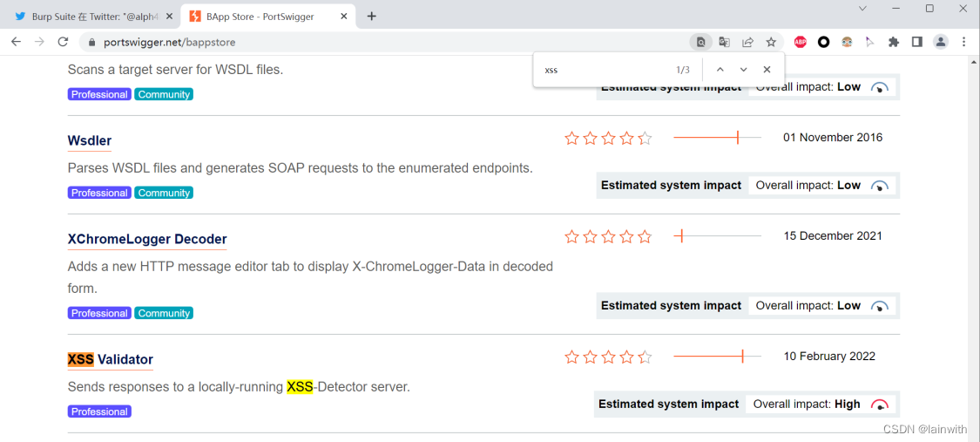Click Community badge under WSDL scanner description
The image size is (980, 442).
coord(164,94)
